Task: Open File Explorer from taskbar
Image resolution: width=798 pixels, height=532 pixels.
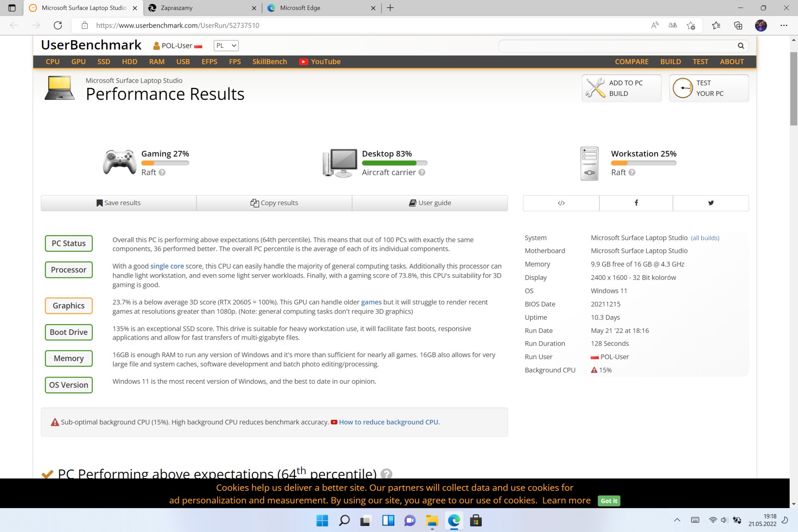Action: (432, 520)
